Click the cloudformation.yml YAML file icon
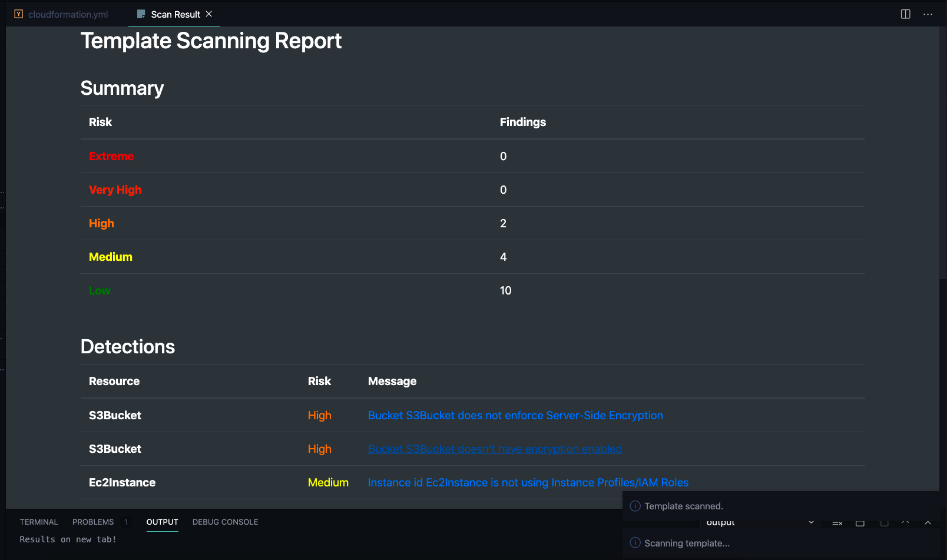Screen dimensions: 947x560 pyautogui.click(x=19, y=14)
